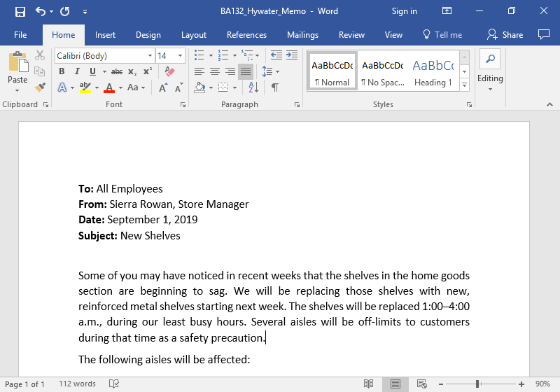Click the 112 words count in status bar
The image size is (560, 392).
(x=77, y=384)
